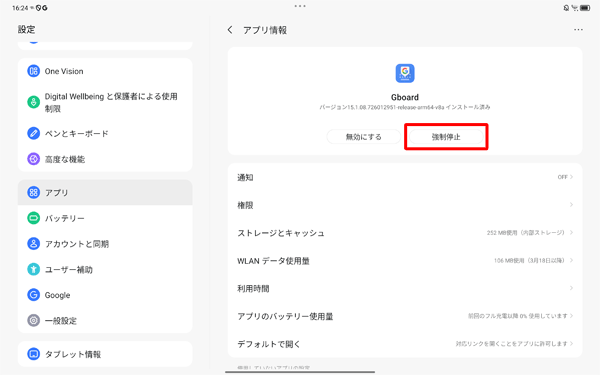The height and width of the screenshot is (375, 600).
Task: Tap the アカウントと同期 person icon
Action: coord(33,244)
